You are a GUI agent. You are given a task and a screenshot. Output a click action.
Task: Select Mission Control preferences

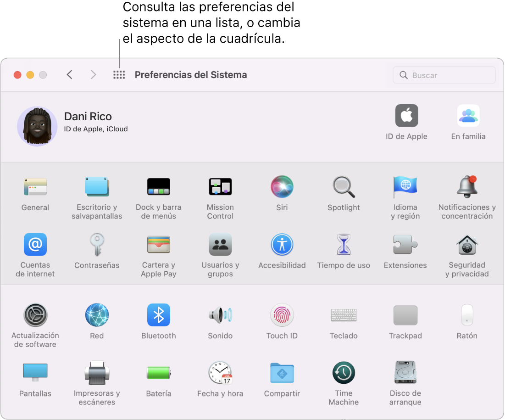point(220,187)
